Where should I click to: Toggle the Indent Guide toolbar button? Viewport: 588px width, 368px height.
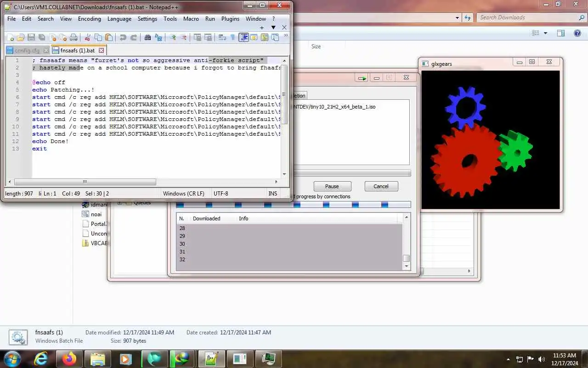(x=243, y=38)
